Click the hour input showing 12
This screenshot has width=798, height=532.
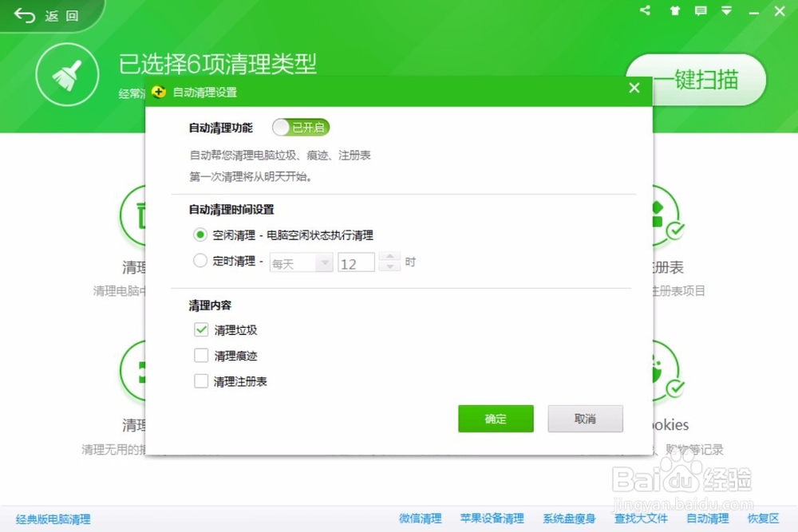pyautogui.click(x=356, y=262)
